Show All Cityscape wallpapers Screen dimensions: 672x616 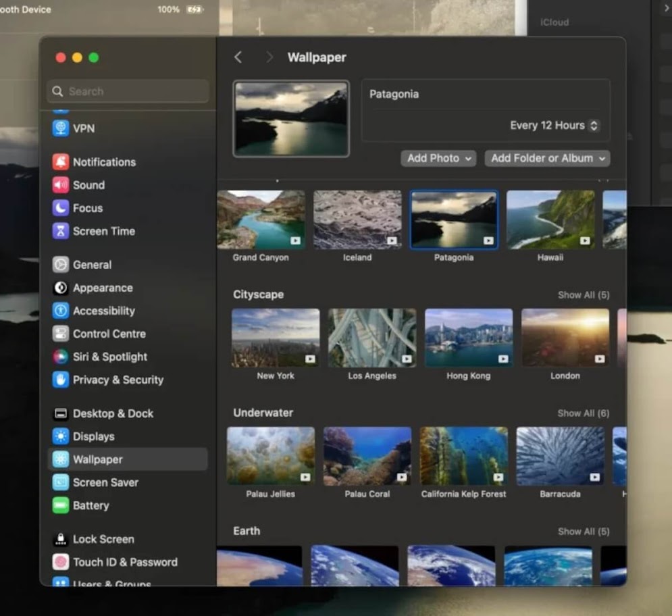point(585,294)
